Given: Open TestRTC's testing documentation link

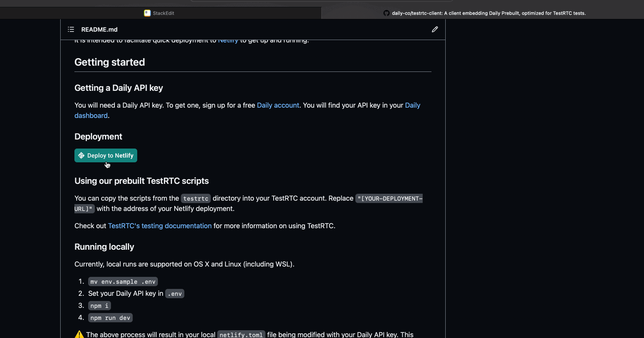Looking at the screenshot, I should [x=160, y=226].
